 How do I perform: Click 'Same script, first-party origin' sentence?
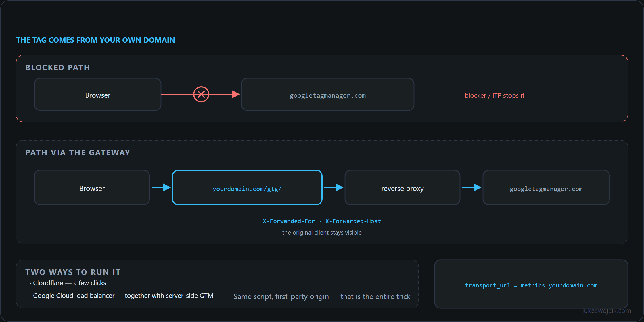[322, 296]
